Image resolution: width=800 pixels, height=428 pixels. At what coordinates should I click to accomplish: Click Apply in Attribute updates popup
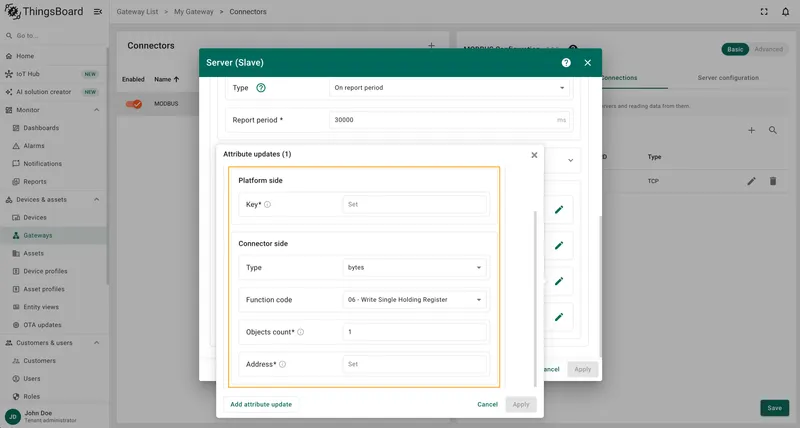pos(521,405)
